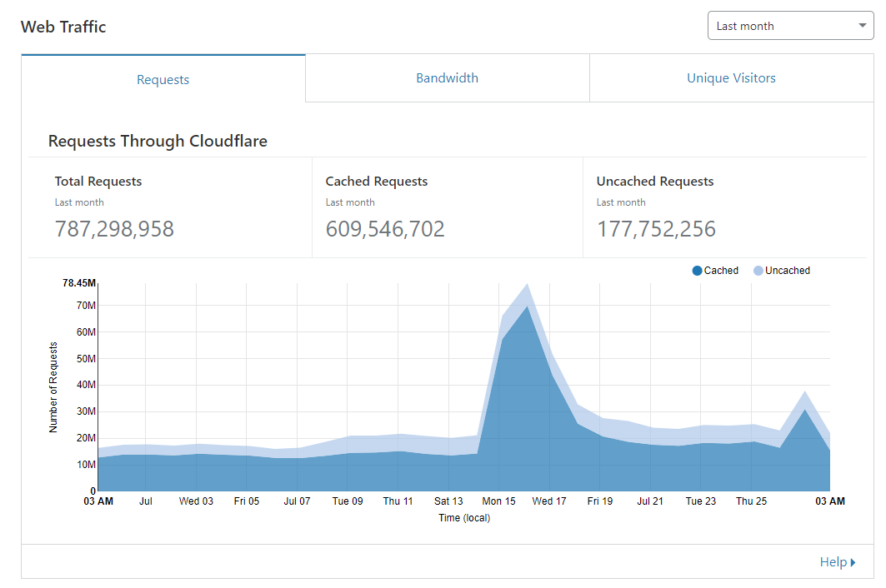Toggle the Cached series legend dot
This screenshot has width=886, height=588.
pyautogui.click(x=698, y=271)
